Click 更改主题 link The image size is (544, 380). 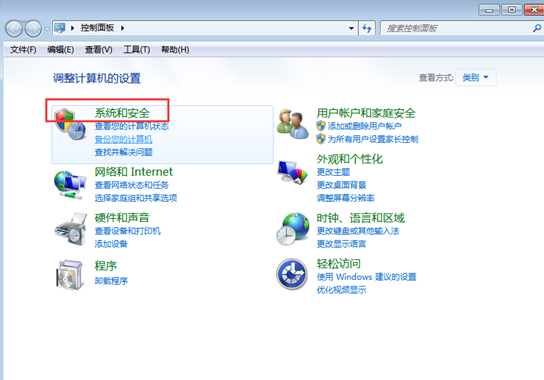[x=333, y=172]
